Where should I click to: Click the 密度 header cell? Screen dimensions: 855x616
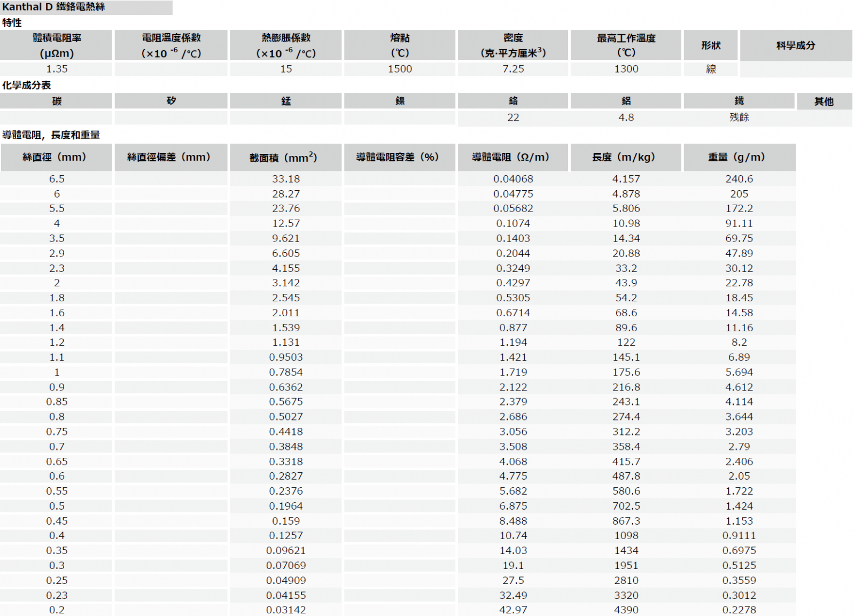tap(513, 45)
